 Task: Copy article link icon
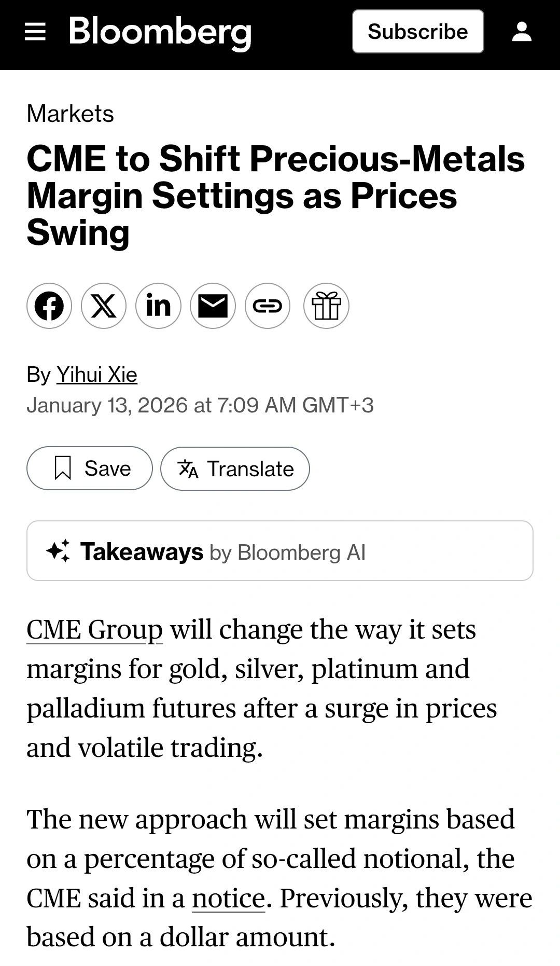268,306
